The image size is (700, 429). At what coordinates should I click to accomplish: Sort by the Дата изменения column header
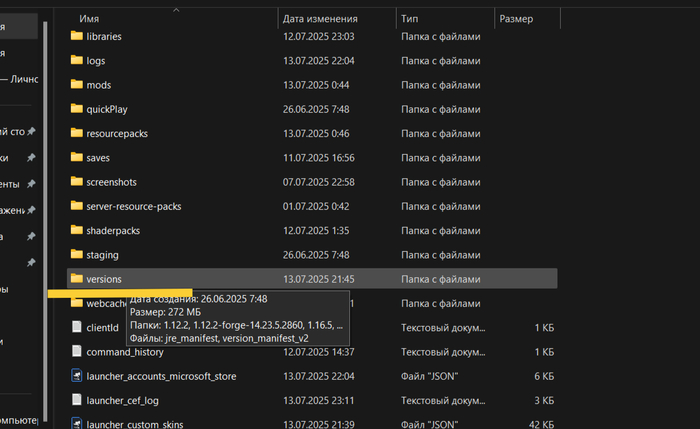coord(318,19)
